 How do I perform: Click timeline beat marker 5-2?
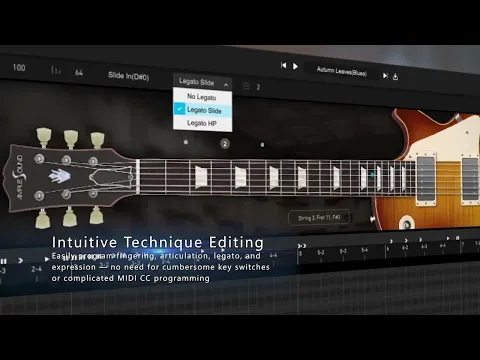click(x=321, y=253)
